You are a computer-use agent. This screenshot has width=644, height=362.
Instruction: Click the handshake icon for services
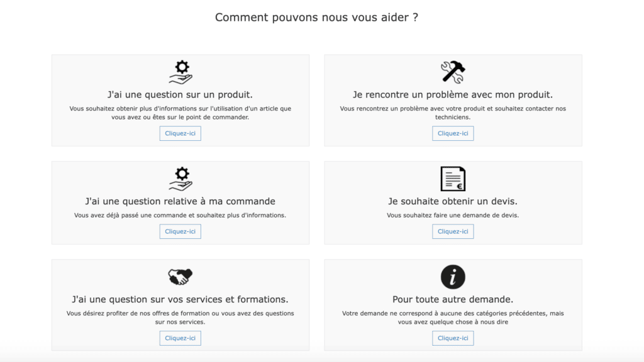[180, 277]
